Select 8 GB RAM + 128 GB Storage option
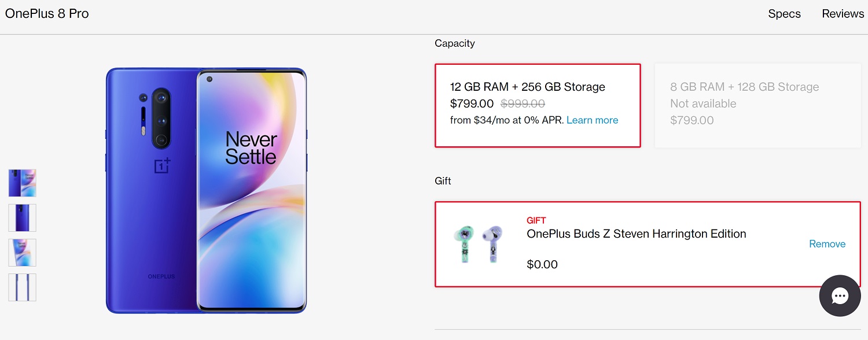 757,105
